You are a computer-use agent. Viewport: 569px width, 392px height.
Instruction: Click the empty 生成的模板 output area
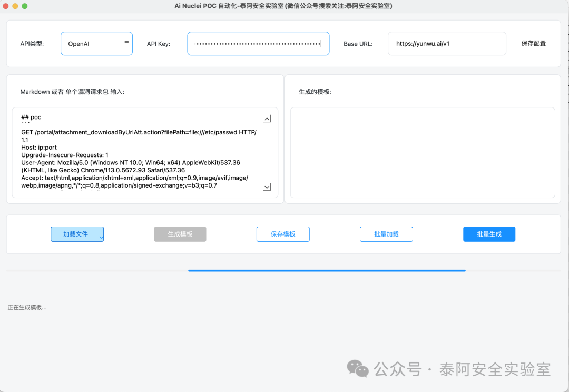[x=423, y=152]
